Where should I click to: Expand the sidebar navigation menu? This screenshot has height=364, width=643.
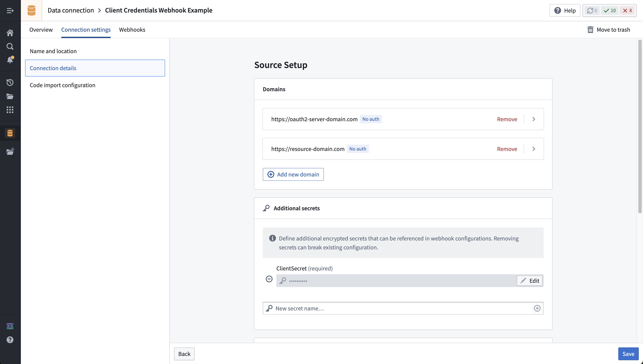10,10
